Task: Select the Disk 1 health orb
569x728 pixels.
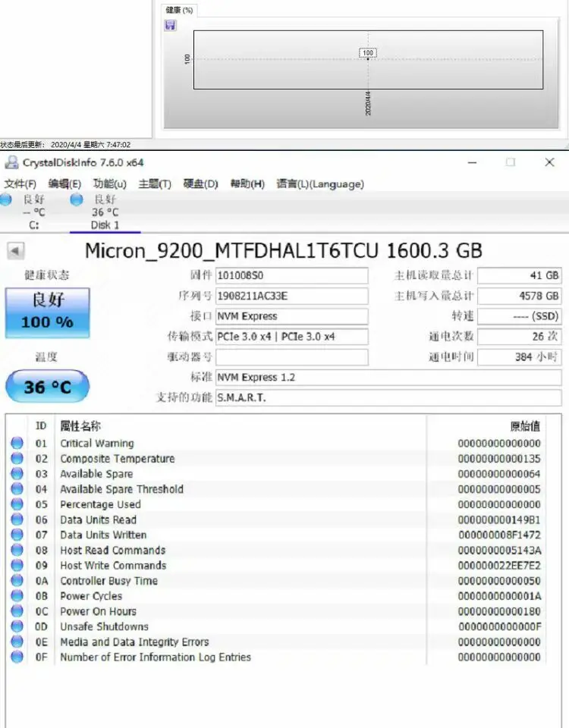Action: click(x=76, y=199)
